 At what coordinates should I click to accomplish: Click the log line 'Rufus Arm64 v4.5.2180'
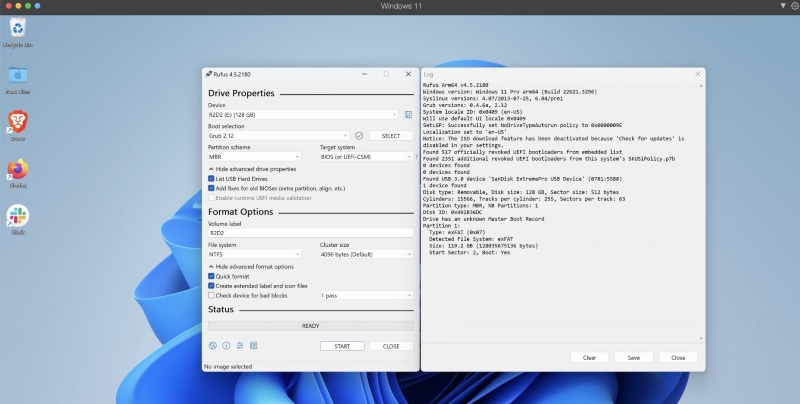456,85
